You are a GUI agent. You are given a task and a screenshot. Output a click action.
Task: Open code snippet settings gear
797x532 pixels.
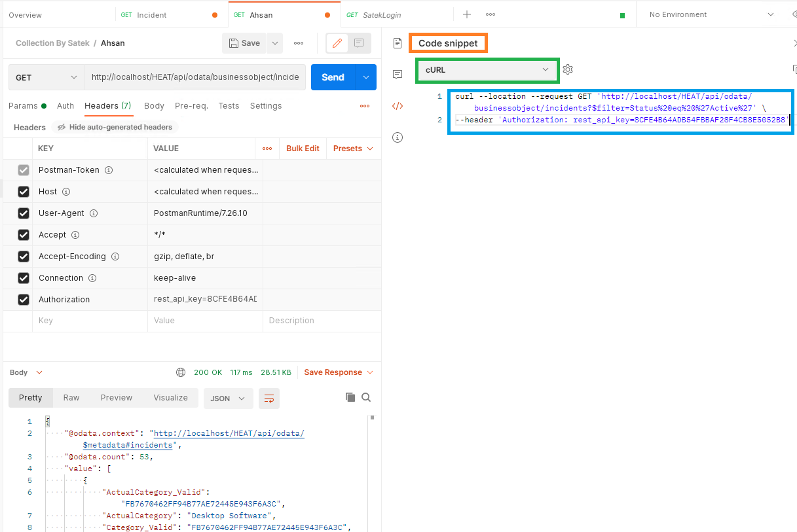(x=567, y=69)
